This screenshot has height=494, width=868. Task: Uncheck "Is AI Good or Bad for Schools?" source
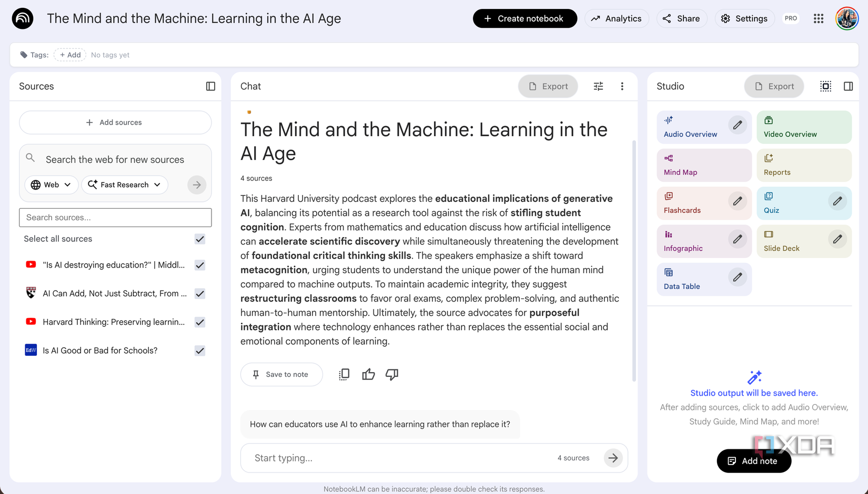tap(200, 351)
